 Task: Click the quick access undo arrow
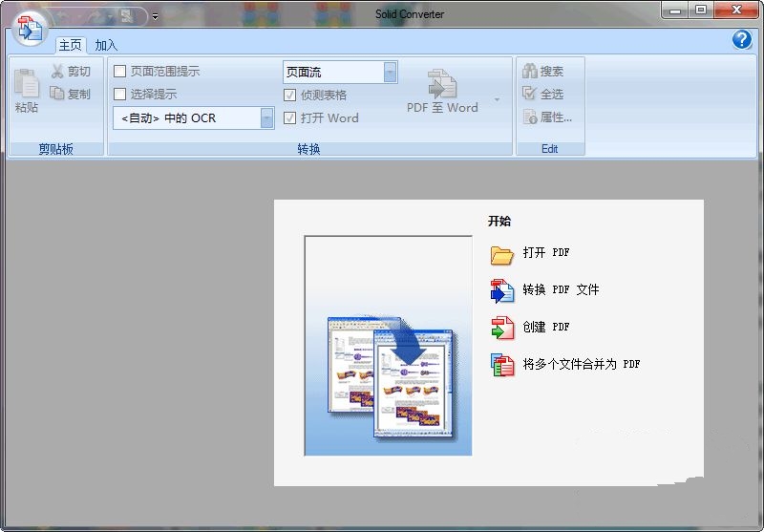click(62, 16)
